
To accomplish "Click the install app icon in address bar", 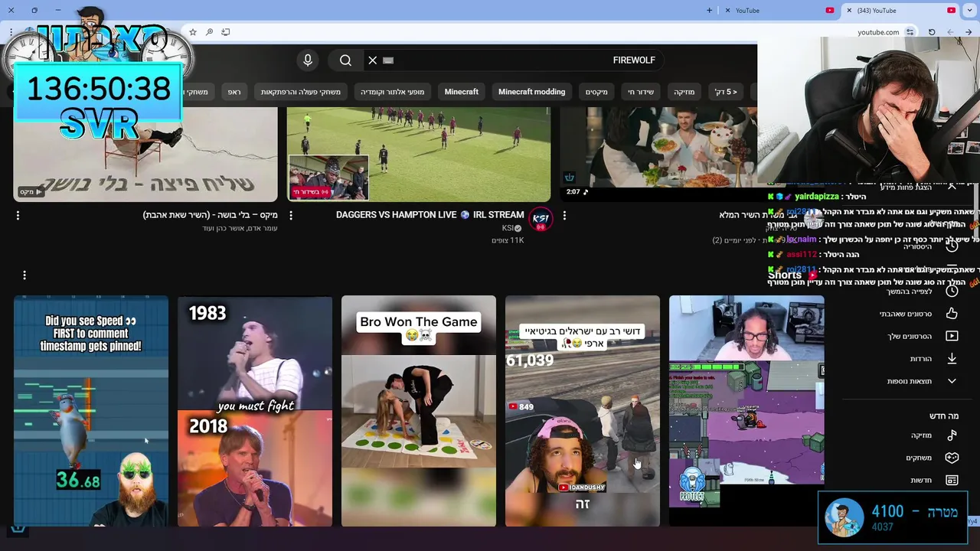I will [x=225, y=32].
